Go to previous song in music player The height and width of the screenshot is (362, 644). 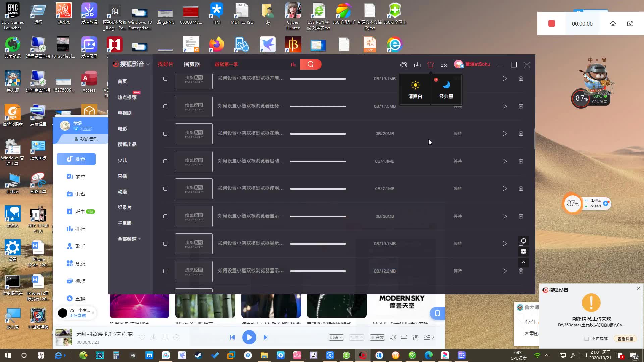click(x=232, y=337)
